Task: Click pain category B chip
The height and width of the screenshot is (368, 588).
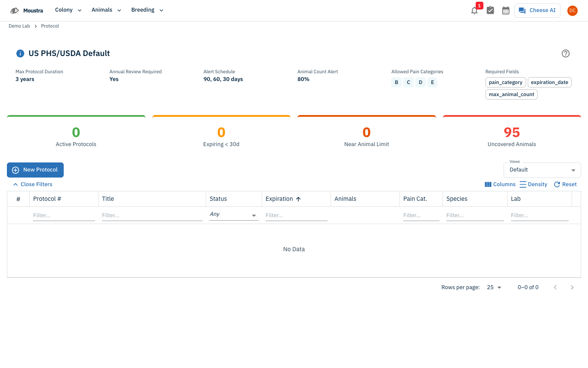Action: [396, 82]
